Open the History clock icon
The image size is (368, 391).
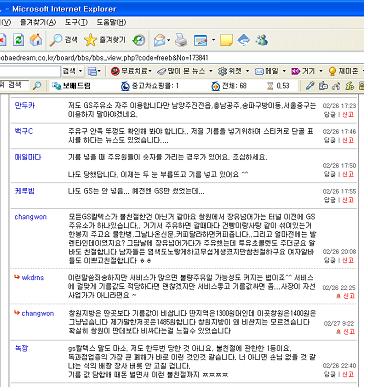click(x=139, y=40)
